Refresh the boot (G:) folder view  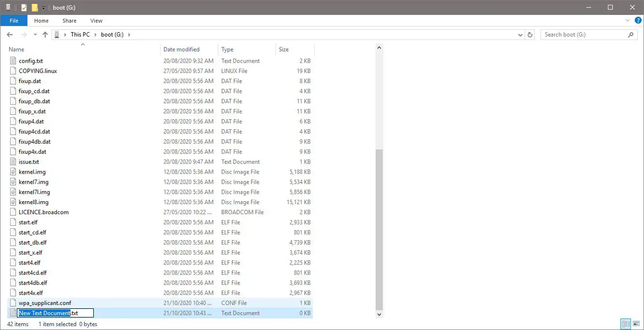[x=530, y=35]
